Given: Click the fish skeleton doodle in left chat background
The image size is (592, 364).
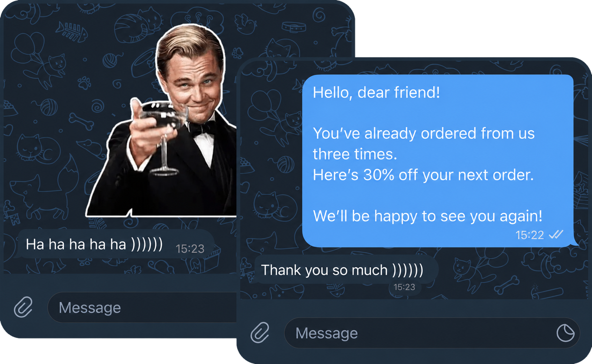Looking at the screenshot, I should [72, 32].
